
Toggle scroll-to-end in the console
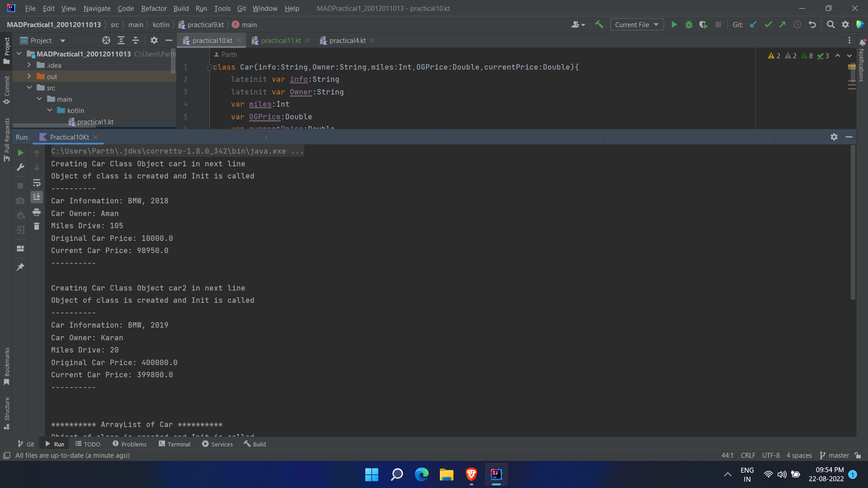point(37,197)
